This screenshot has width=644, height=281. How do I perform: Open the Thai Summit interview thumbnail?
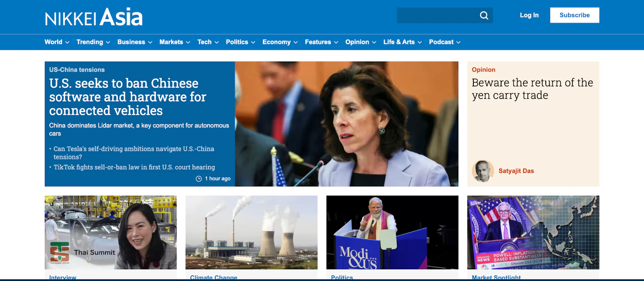[x=111, y=232]
